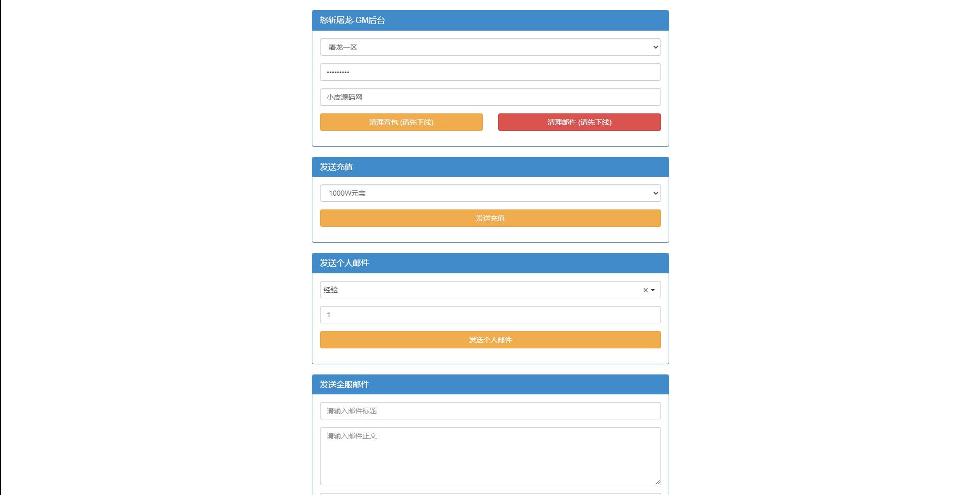Click the red 清理邮件 (请先下线) button
This screenshot has width=980, height=495.
(579, 122)
